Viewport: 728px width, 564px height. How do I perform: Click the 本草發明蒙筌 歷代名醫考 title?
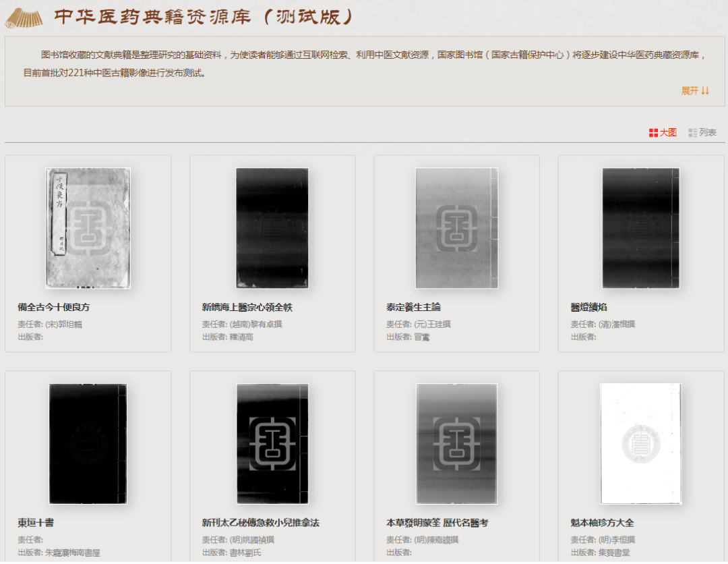click(437, 523)
